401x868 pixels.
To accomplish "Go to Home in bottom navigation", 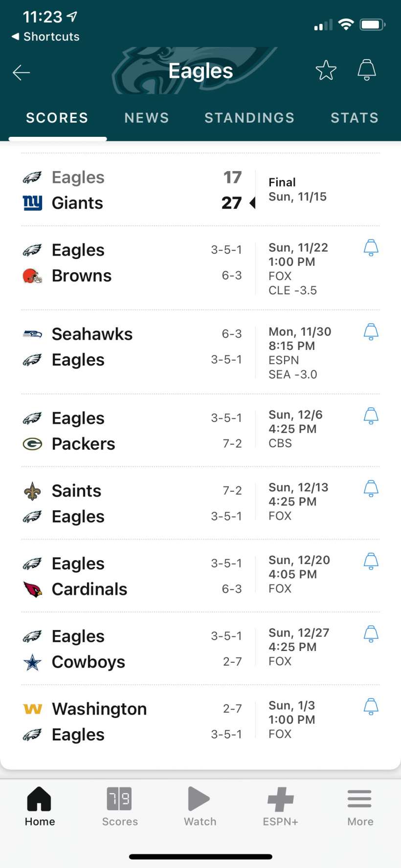I will point(40,806).
